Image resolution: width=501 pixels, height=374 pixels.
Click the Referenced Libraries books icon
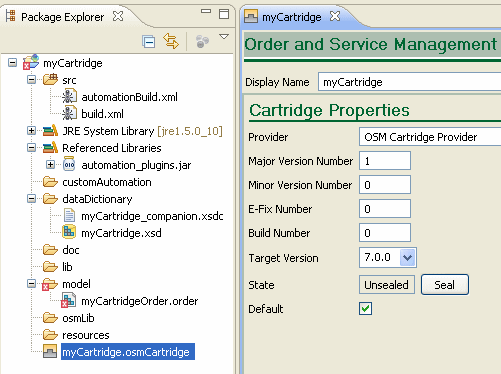[50, 147]
